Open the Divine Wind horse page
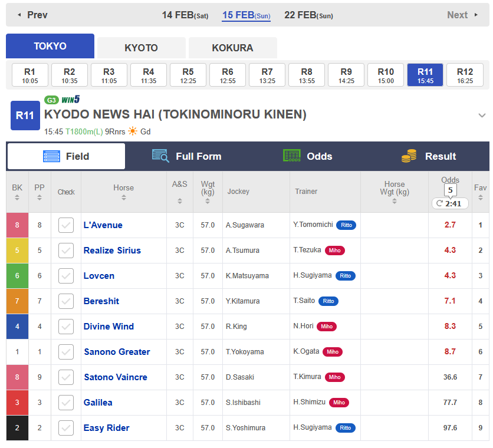Viewport: 493px width, 448px height. (109, 327)
